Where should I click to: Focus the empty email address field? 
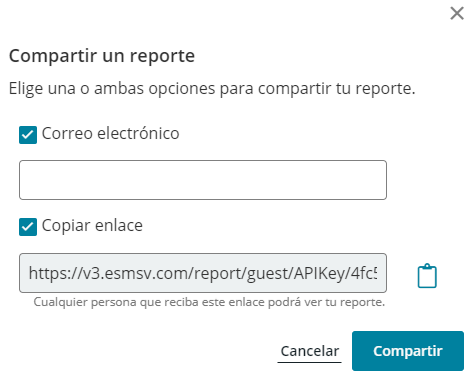click(203, 180)
